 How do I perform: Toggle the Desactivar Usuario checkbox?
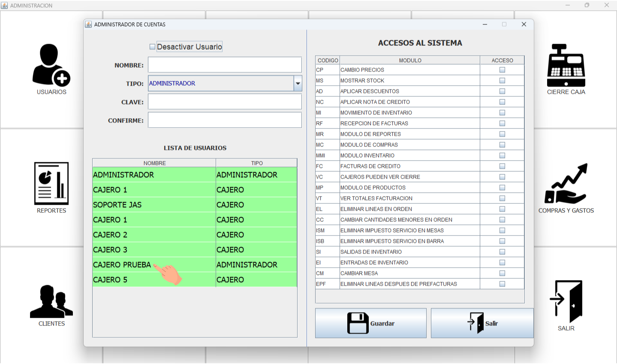tap(152, 47)
